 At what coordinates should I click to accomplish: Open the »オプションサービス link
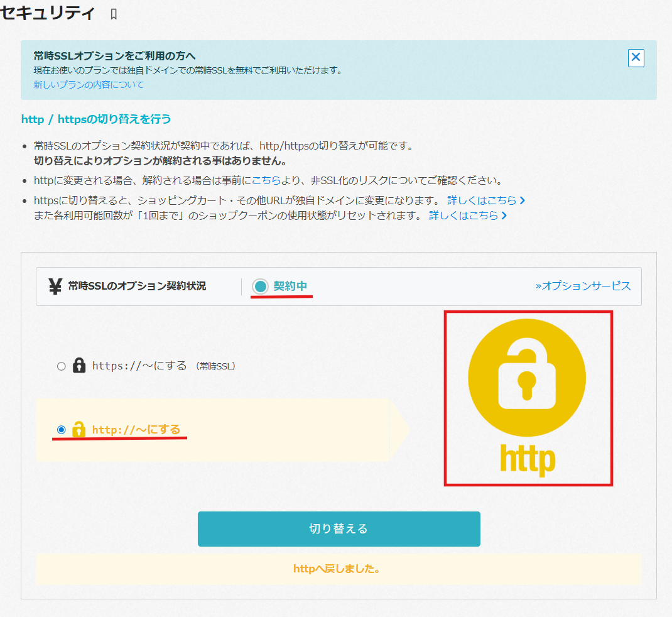(583, 286)
